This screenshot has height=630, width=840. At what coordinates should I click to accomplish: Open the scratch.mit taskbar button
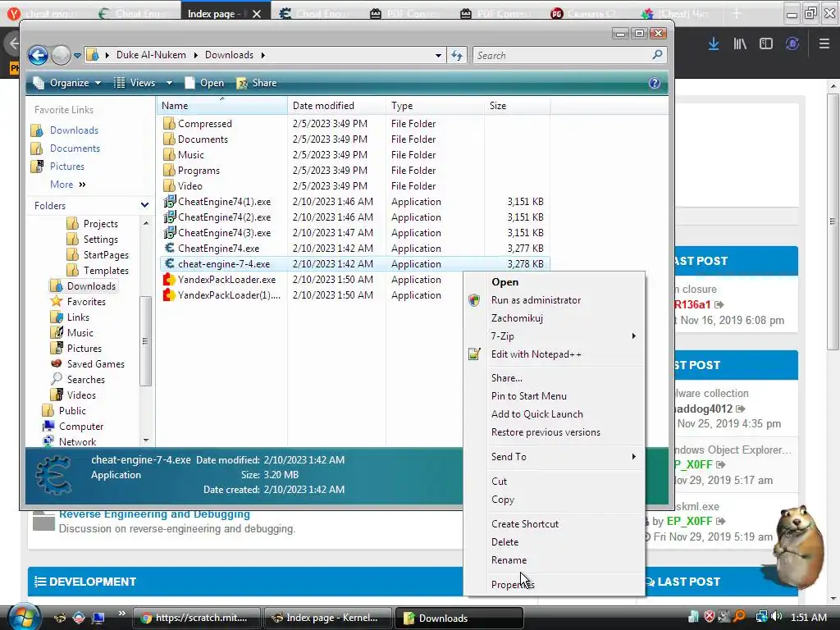(196, 618)
